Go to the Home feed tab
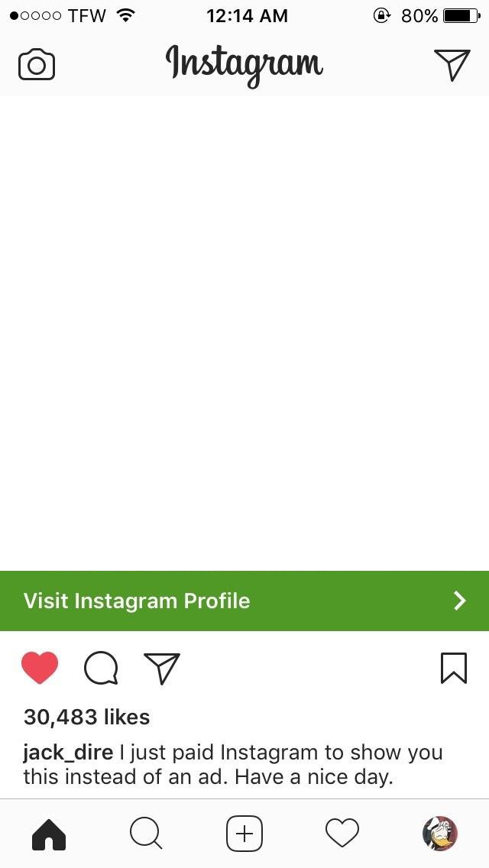Viewport: 489px width, 868px height. coord(49,834)
